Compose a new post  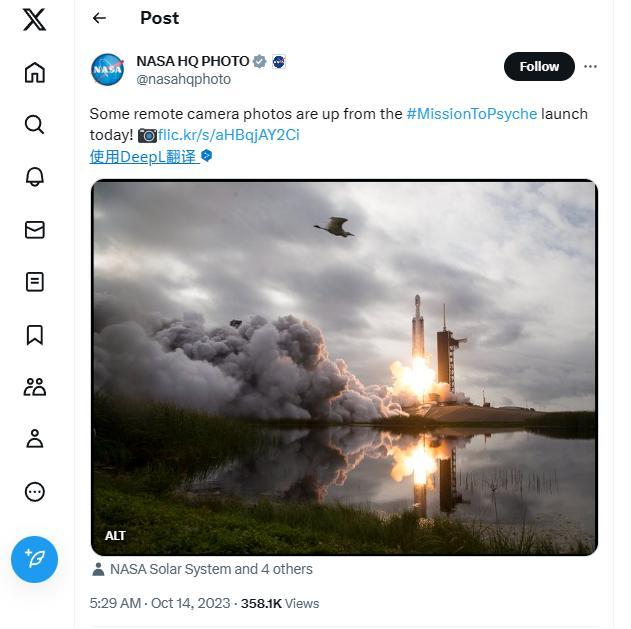point(34,559)
